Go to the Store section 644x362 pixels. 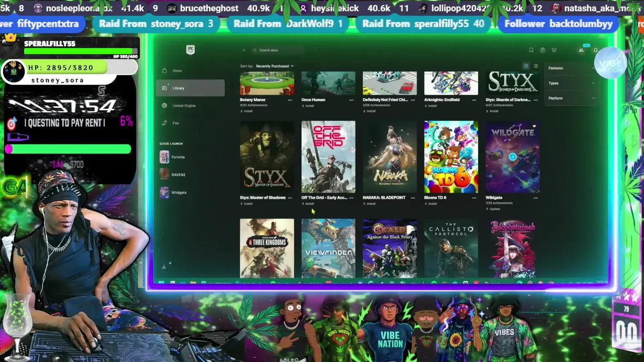(x=190, y=70)
